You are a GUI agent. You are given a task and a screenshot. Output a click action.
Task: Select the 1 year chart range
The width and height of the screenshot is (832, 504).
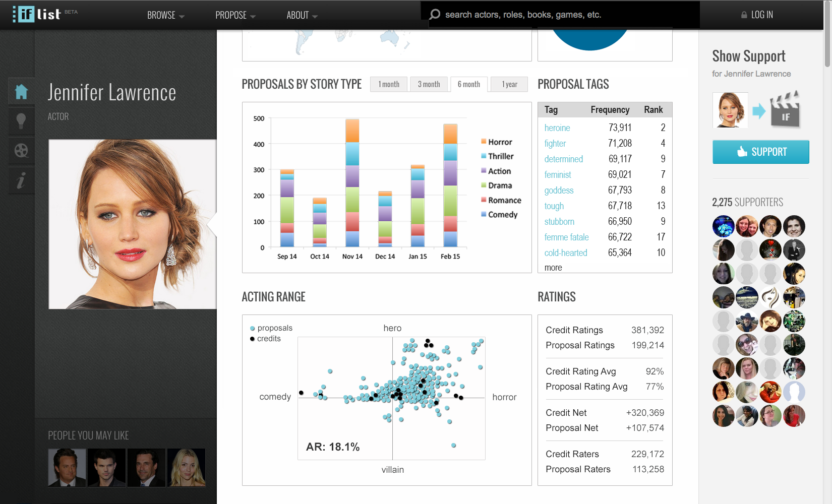tap(509, 84)
